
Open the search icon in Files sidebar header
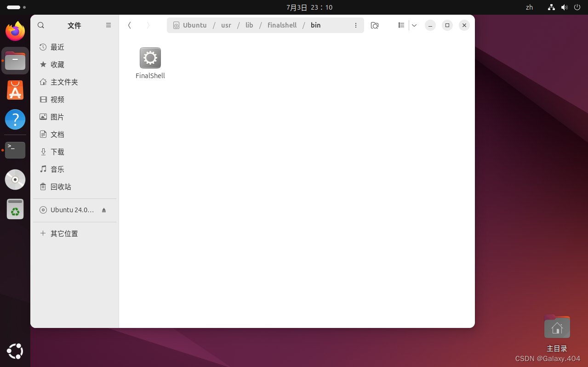[40, 25]
